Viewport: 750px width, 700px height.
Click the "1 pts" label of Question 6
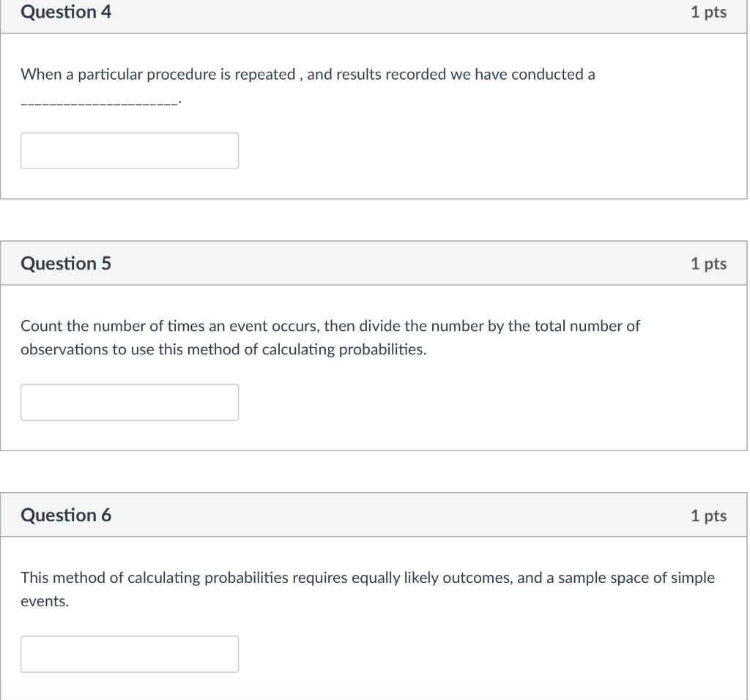point(708,515)
